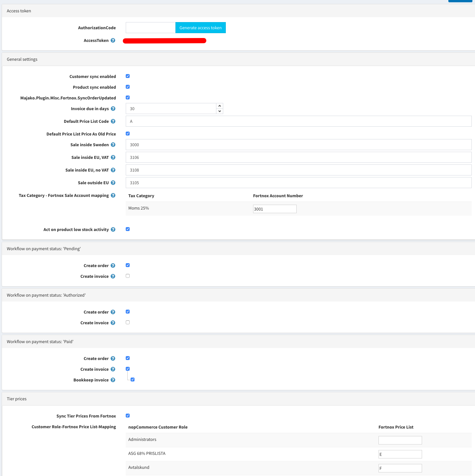Image resolution: width=475 pixels, height=476 pixels.
Task: Click the 'Tax Category' column header
Action: click(141, 196)
